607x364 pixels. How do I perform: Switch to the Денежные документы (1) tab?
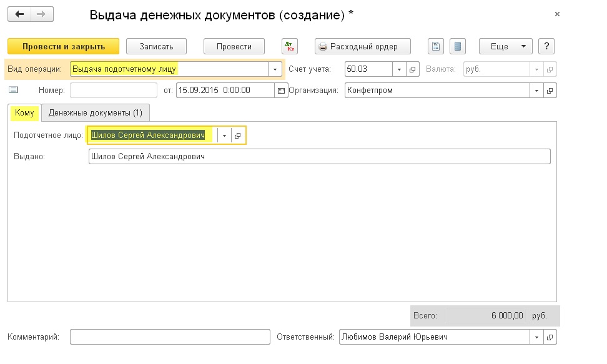tap(95, 112)
